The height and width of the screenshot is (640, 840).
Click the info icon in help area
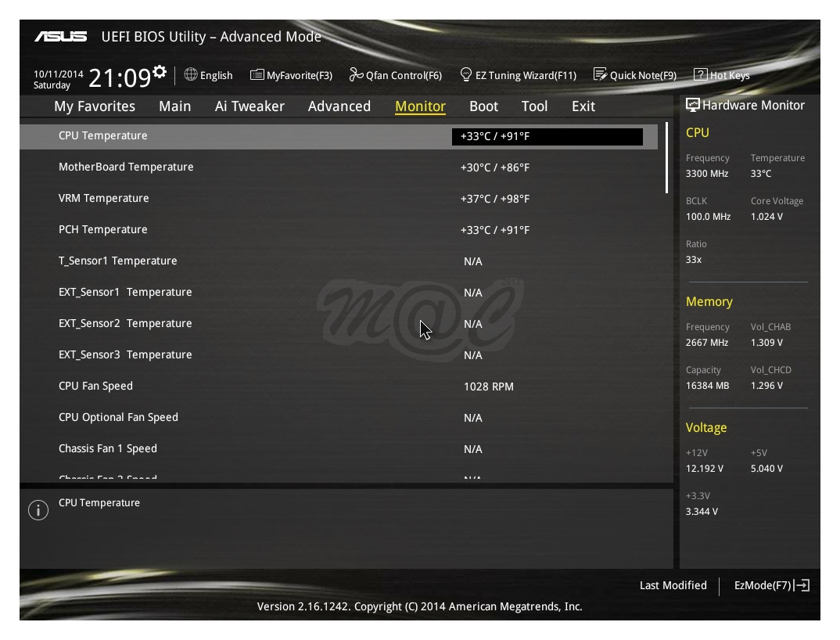click(38, 510)
